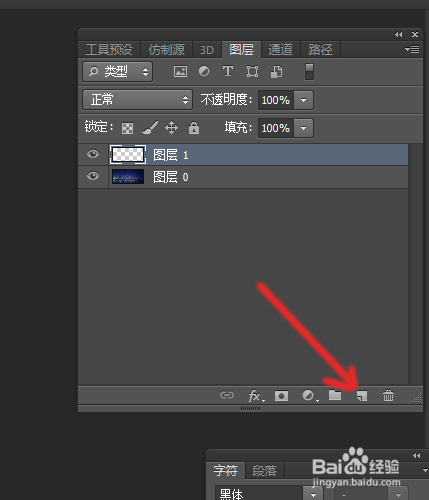This screenshot has width=429, height=500.
Task: Create a new layer
Action: [x=362, y=396]
